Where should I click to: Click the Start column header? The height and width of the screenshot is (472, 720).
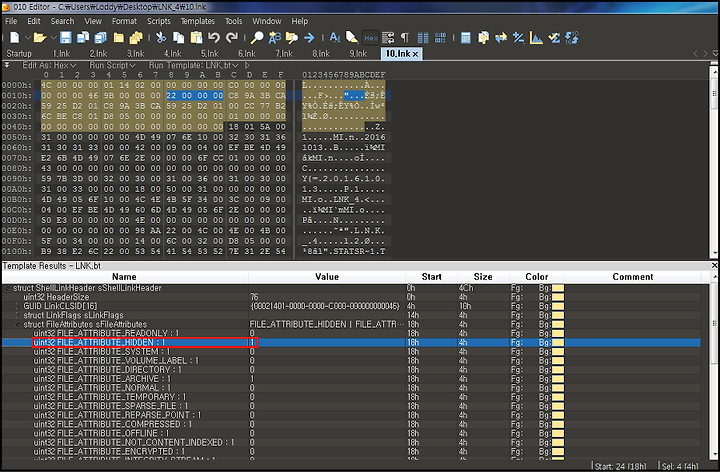(432, 277)
